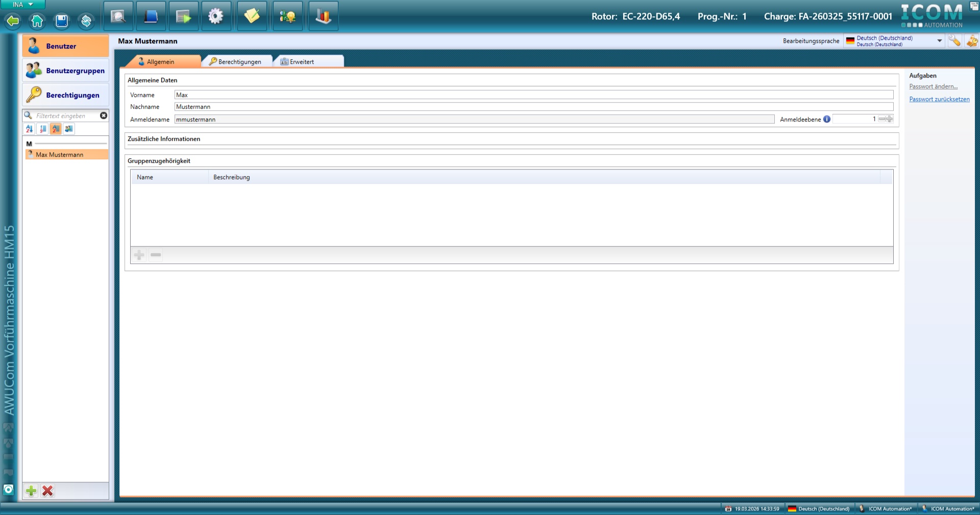Screen dimensions: 980x515
Task: Open the yellow notes toolbar button
Action: pos(252,16)
